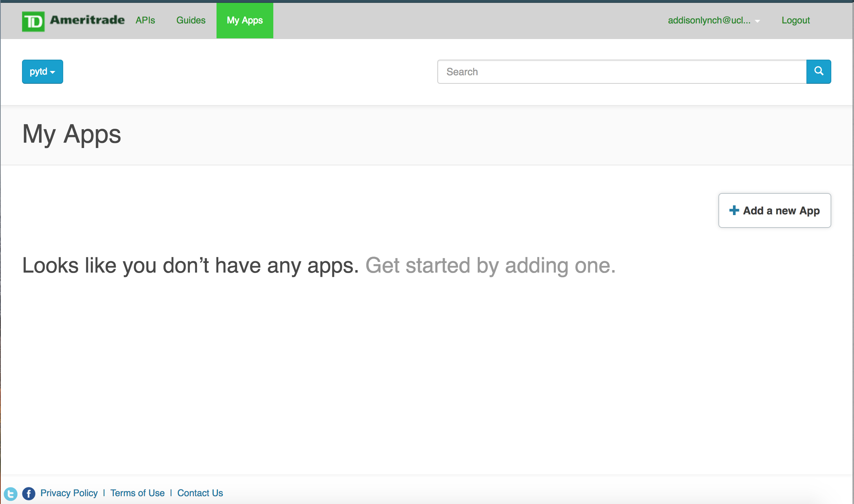854x504 pixels.
Task: Select the My Apps tab
Action: (244, 20)
